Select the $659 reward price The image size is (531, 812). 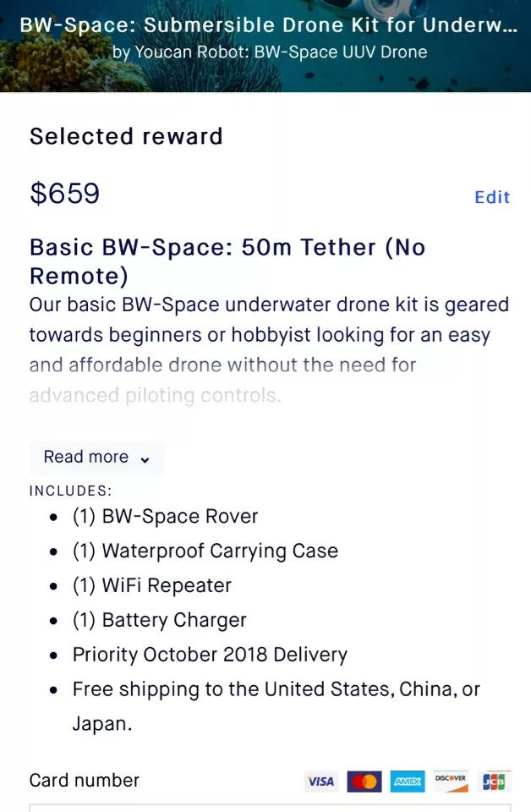[x=65, y=194]
